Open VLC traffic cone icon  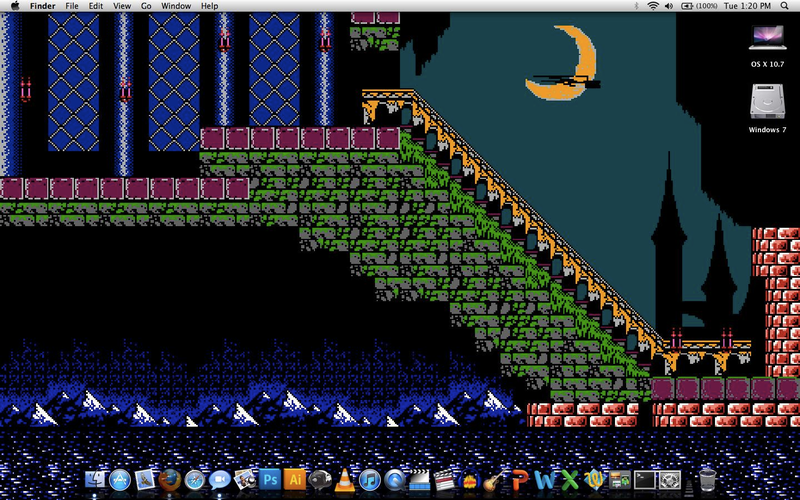tap(345, 480)
